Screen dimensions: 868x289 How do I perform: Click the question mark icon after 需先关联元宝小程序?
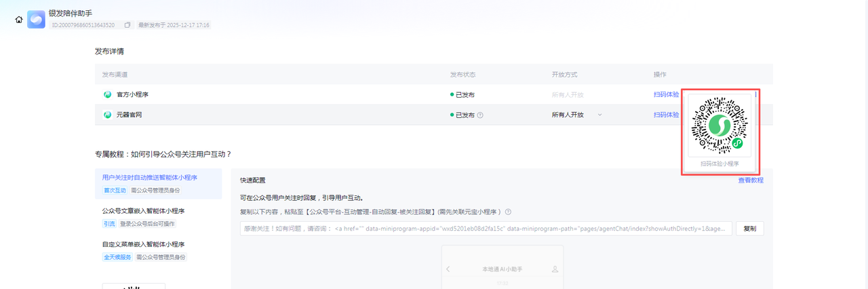[508, 212]
